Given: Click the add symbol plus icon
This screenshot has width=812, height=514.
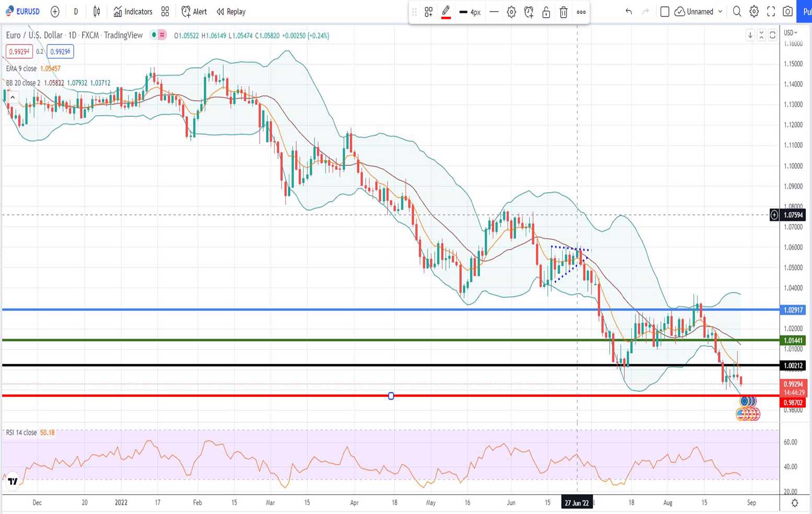Looking at the screenshot, I should (55, 11).
